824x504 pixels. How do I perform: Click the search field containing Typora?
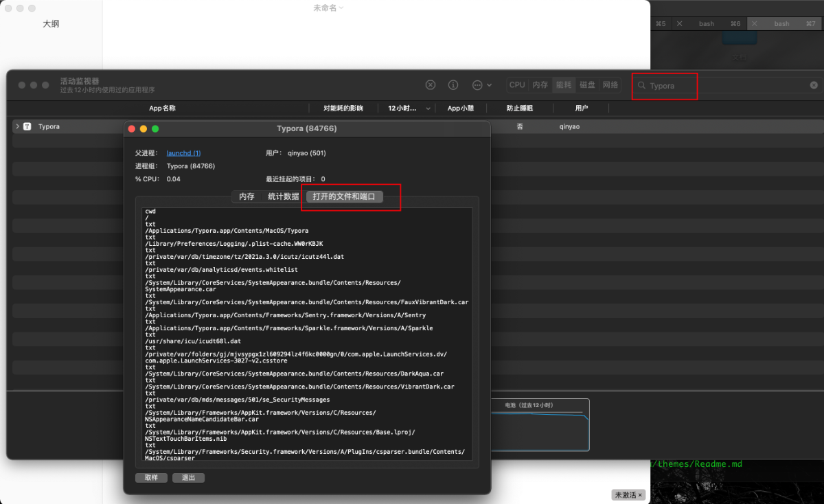click(x=727, y=86)
